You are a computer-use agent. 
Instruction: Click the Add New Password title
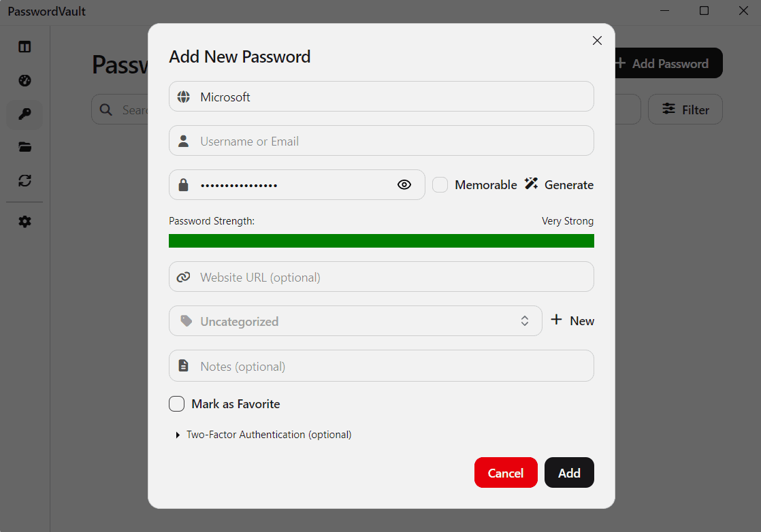(240, 56)
